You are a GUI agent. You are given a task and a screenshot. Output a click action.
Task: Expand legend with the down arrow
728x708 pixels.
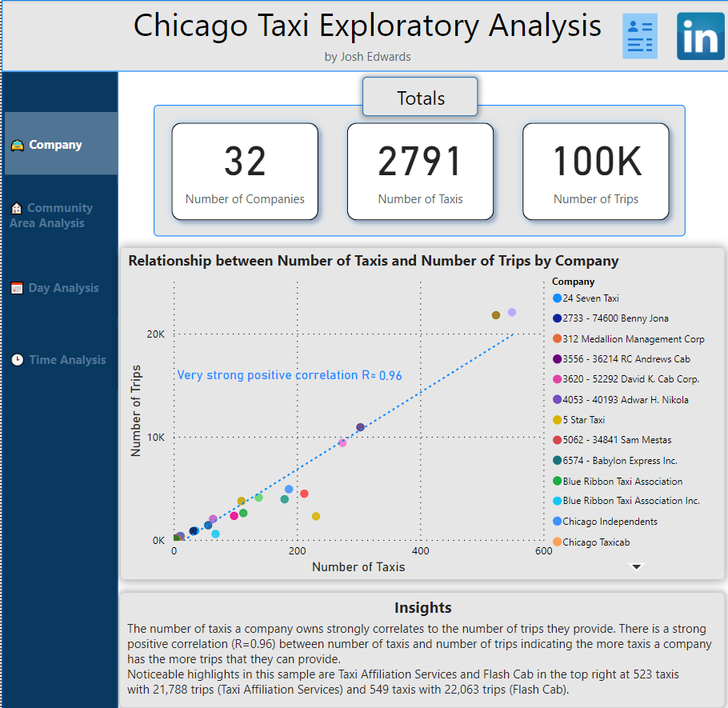click(x=637, y=566)
